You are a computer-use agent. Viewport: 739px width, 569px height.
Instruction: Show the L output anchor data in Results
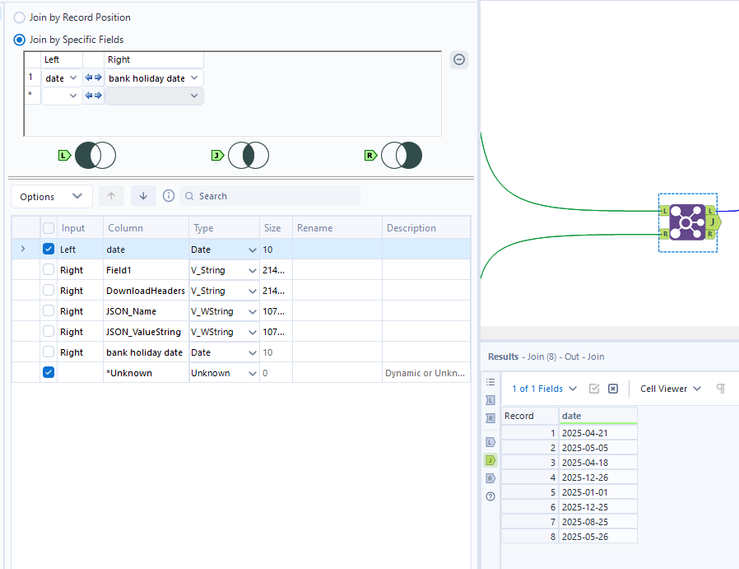coord(490,442)
